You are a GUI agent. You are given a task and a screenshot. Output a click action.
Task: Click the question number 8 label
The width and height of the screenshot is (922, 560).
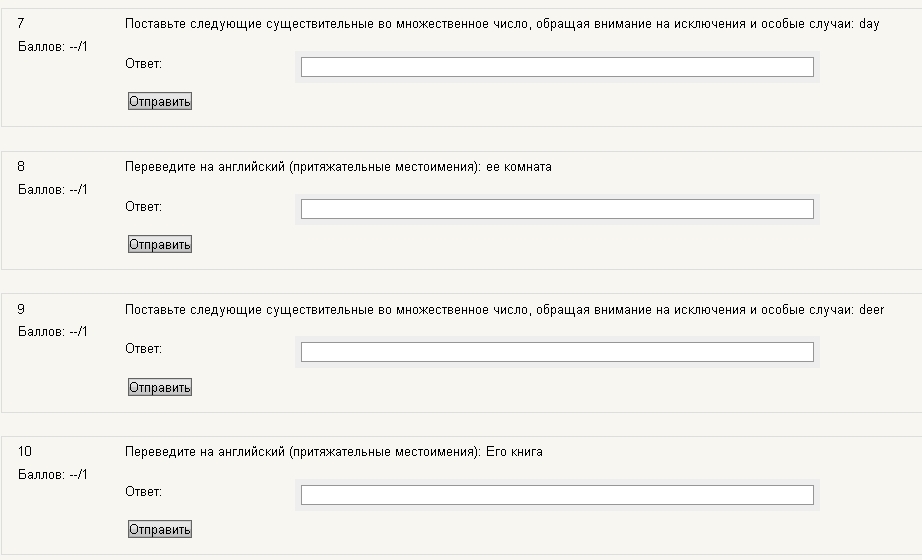tap(21, 166)
